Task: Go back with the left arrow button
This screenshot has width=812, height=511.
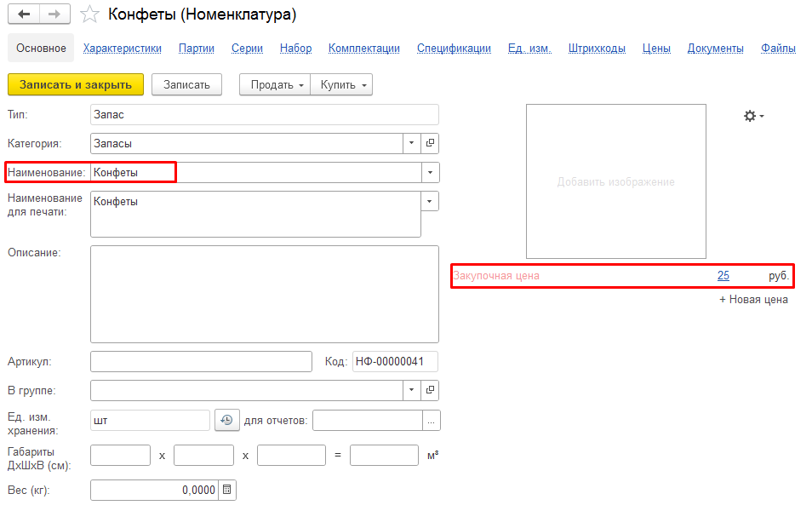Action: (x=24, y=14)
